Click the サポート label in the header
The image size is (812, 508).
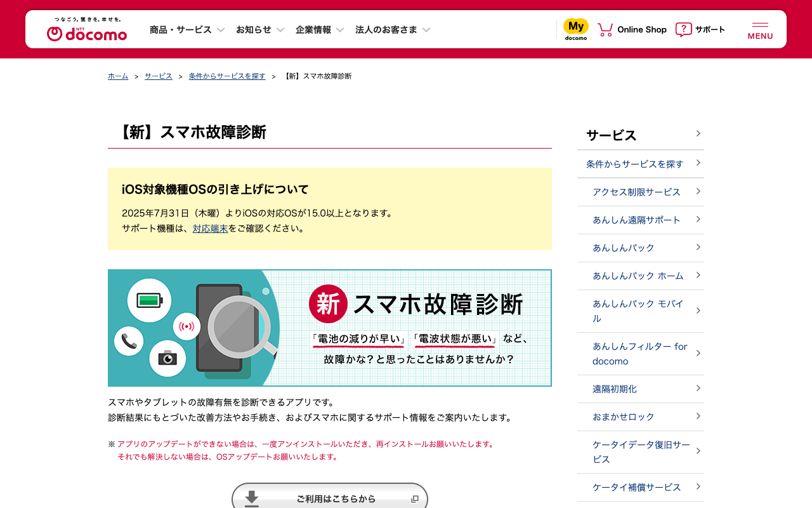coord(710,30)
